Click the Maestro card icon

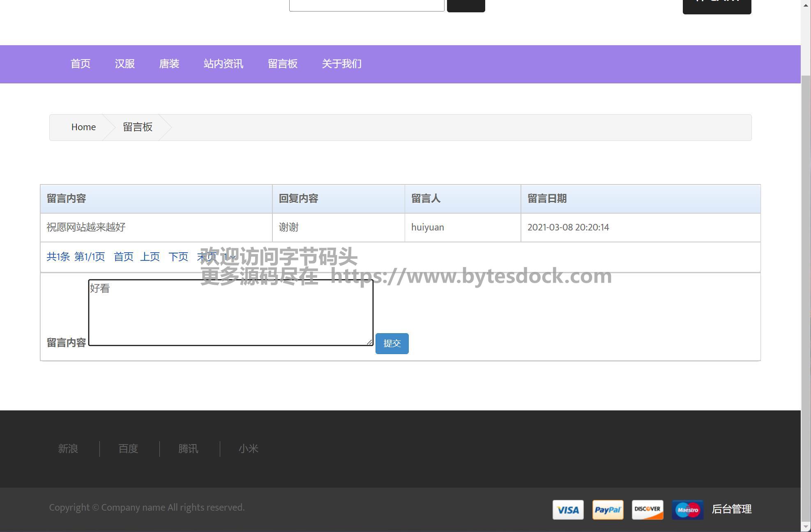tap(687, 510)
